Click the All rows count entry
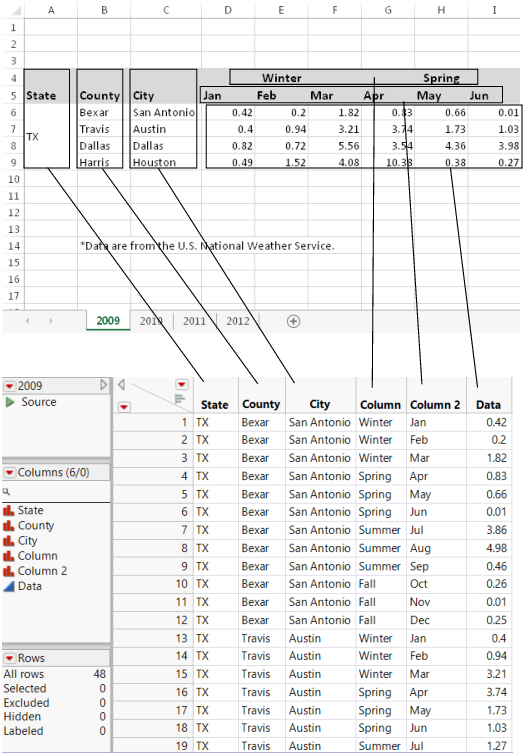This screenshot has width=524, height=755. click(54, 674)
